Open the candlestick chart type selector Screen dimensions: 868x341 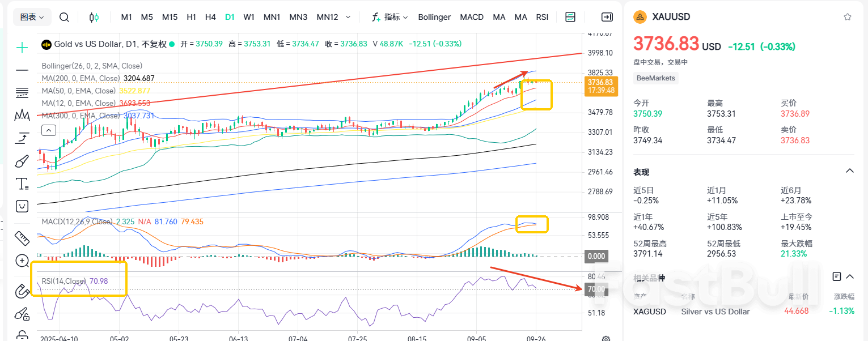pyautogui.click(x=94, y=17)
